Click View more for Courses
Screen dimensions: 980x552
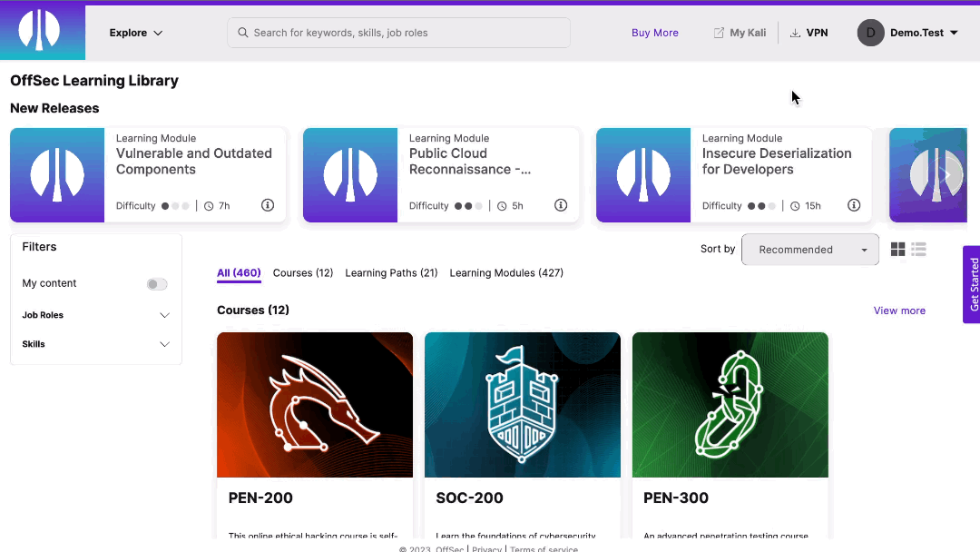tap(899, 310)
